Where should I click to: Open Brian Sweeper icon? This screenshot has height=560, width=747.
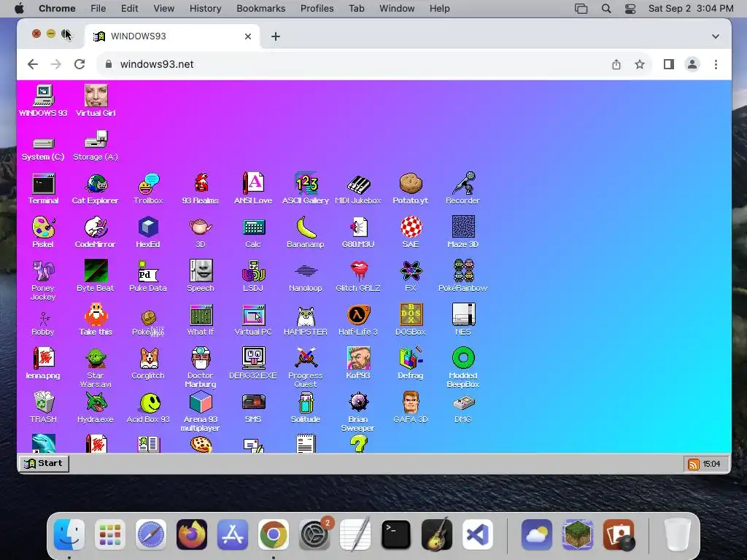coord(358,412)
